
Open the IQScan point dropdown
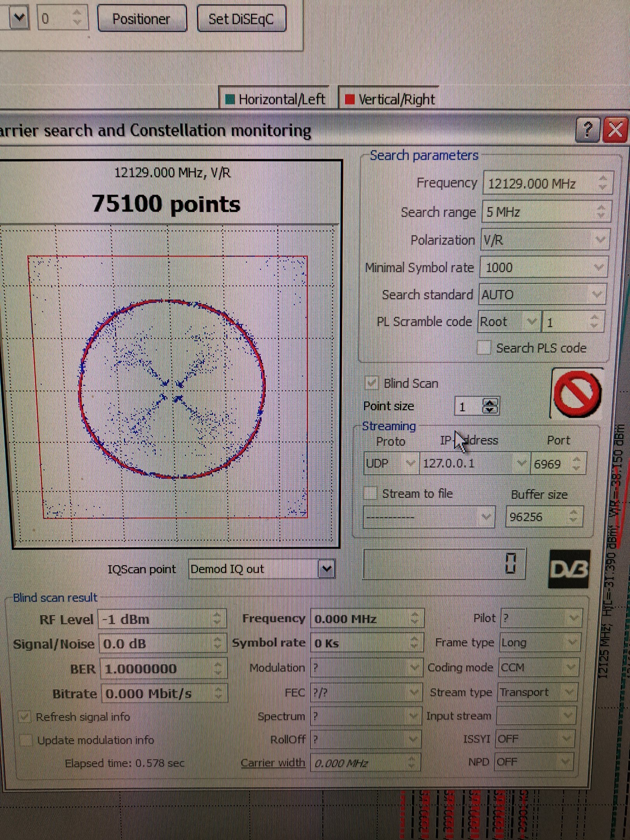point(261,569)
